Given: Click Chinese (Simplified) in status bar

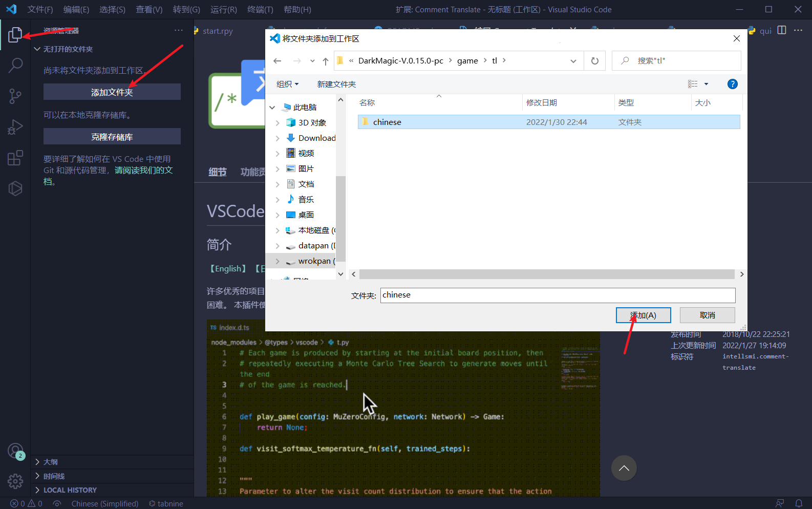Looking at the screenshot, I should tap(105, 503).
